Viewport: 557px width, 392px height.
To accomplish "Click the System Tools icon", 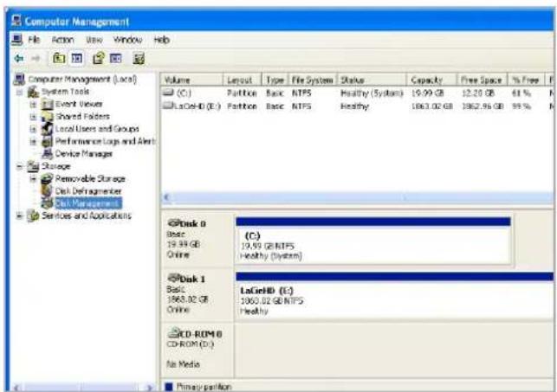I will pyautogui.click(x=33, y=92).
